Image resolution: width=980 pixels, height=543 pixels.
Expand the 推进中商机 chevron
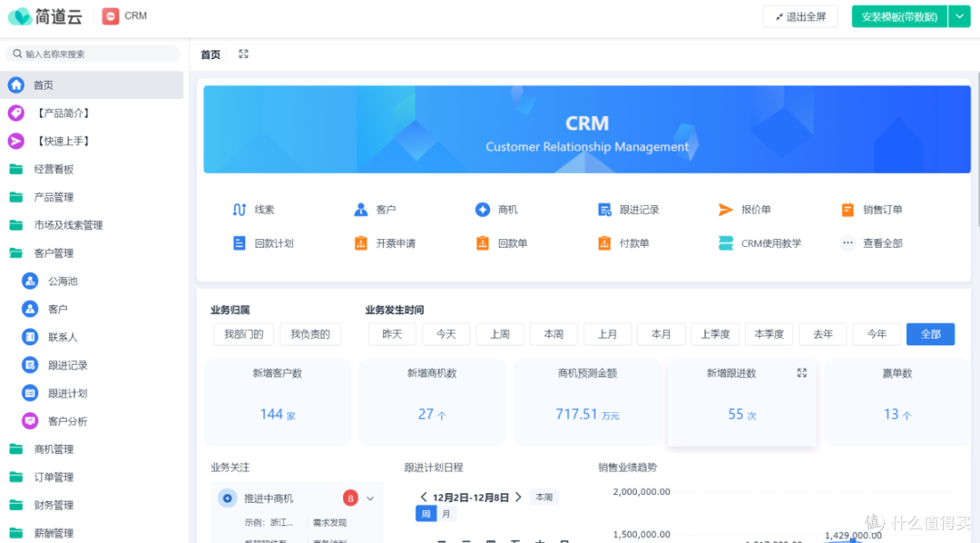click(370, 499)
